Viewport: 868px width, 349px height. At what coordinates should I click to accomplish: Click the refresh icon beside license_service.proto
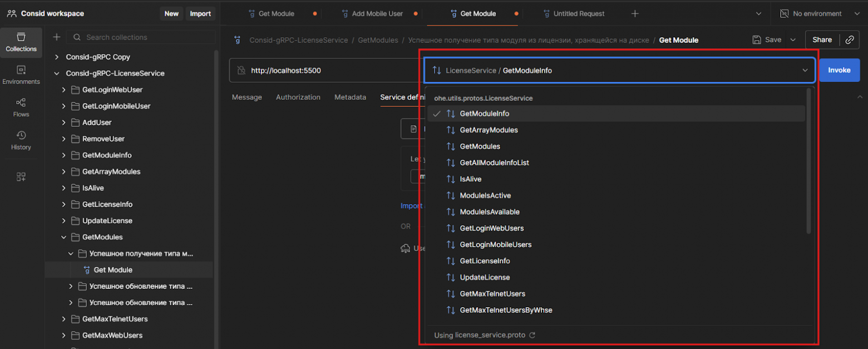coord(532,335)
